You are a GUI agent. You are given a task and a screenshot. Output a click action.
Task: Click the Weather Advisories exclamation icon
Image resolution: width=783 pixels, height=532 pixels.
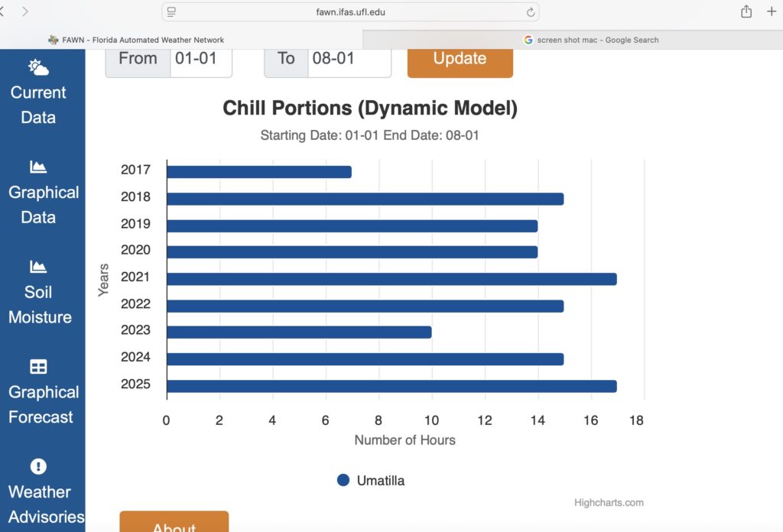[x=38, y=466]
